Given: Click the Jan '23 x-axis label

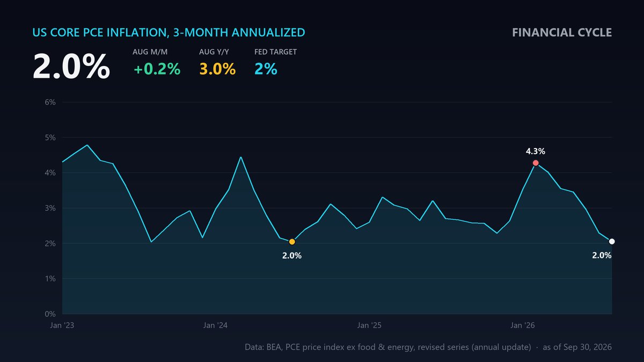Looking at the screenshot, I should coord(62,326).
